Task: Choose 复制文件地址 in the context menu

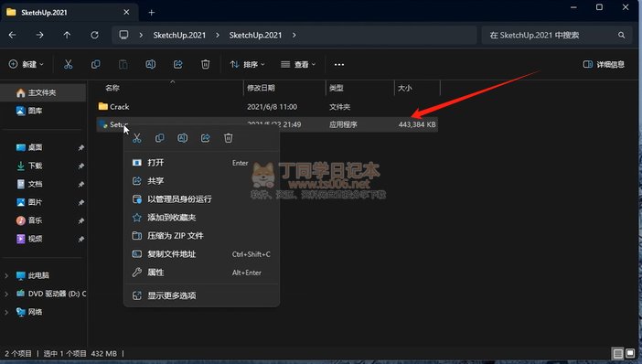Action: [x=201, y=254]
